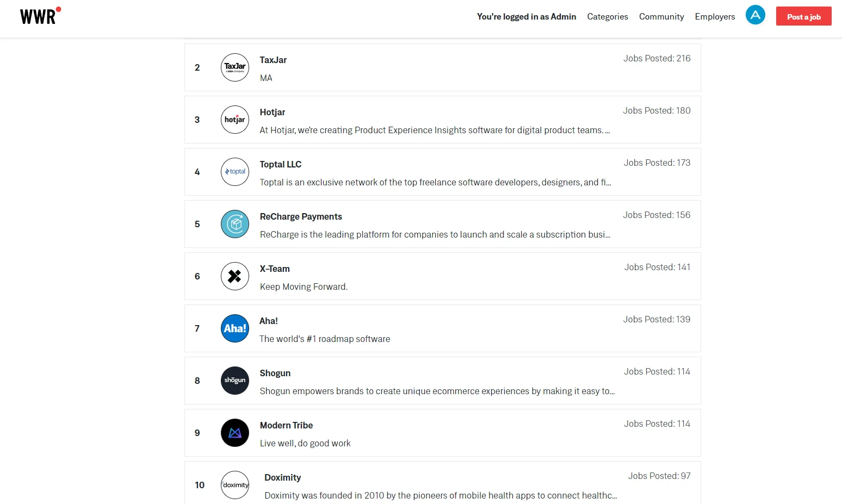
Task: Click the Shogun company logo
Action: (x=235, y=381)
